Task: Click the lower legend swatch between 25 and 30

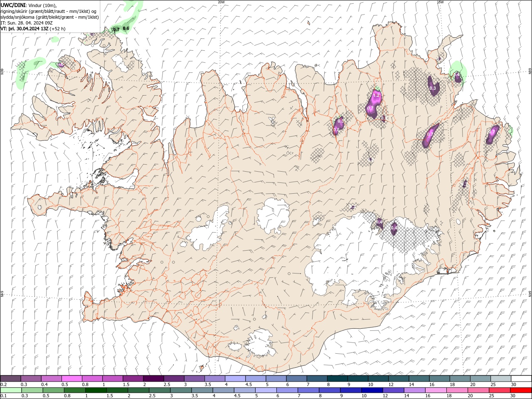Action: point(499,390)
